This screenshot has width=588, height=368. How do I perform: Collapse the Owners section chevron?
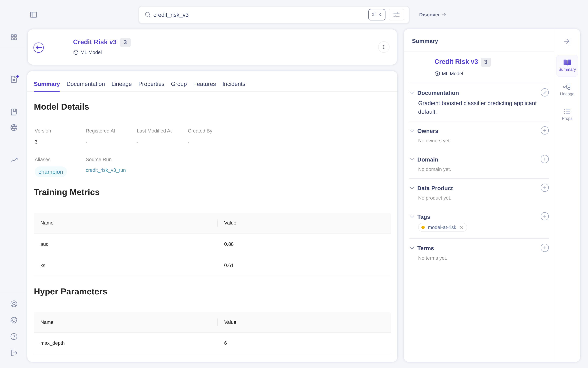pyautogui.click(x=412, y=131)
